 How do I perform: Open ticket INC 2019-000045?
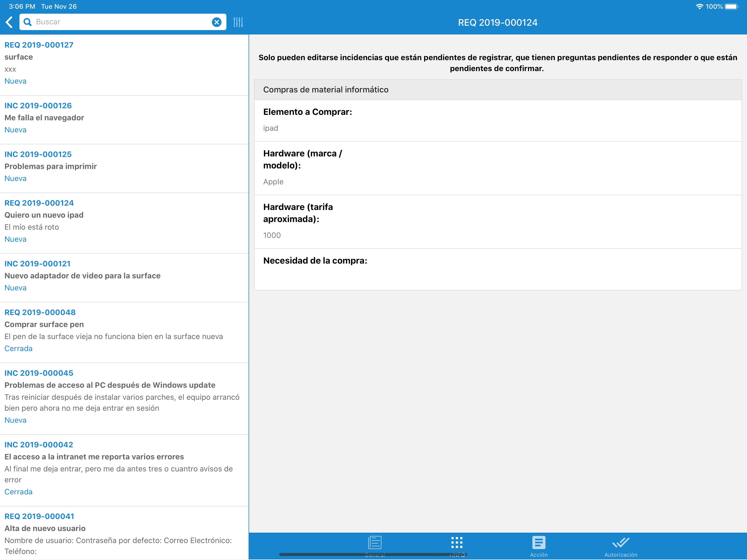(124, 399)
